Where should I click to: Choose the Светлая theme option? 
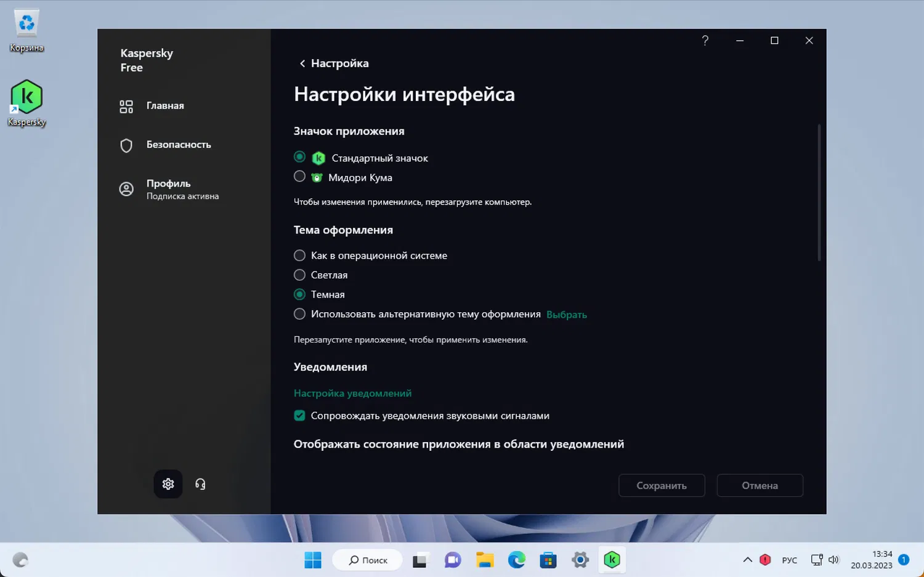tap(299, 275)
